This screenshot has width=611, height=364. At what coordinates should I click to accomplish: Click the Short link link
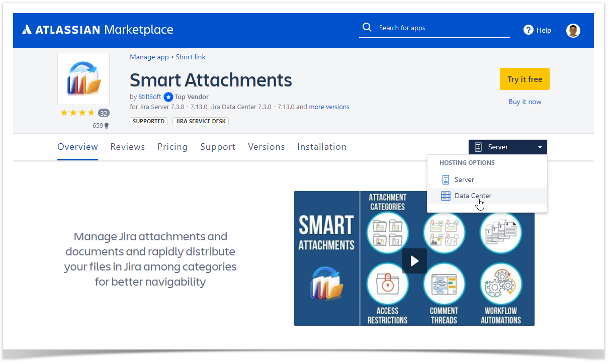191,57
